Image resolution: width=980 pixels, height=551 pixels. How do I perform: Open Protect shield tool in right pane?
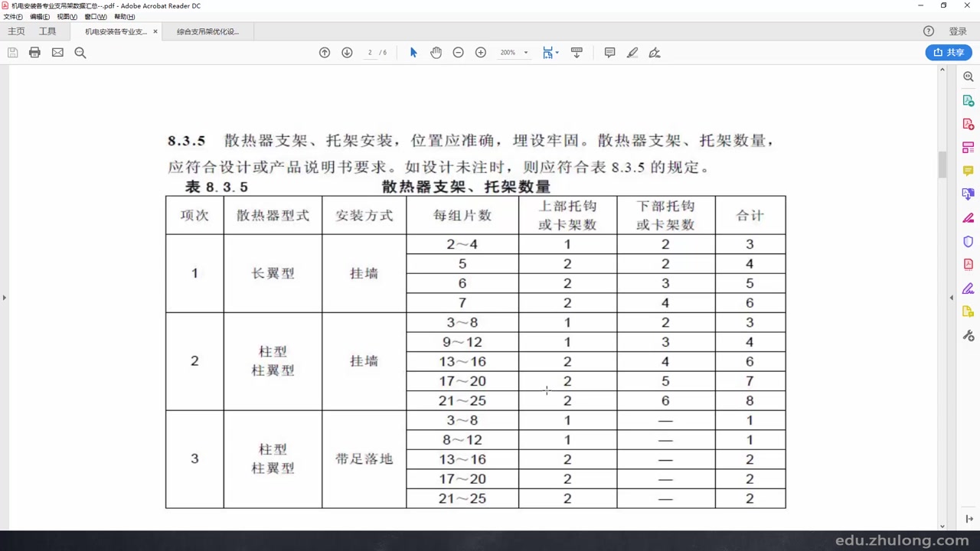tap(969, 241)
